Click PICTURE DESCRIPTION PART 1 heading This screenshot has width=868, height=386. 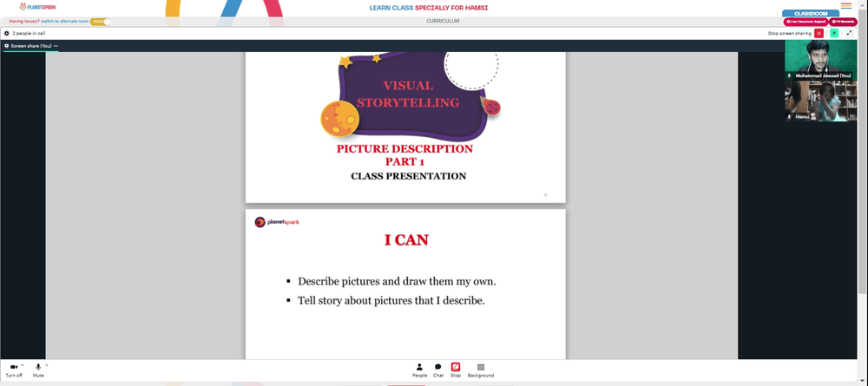404,155
